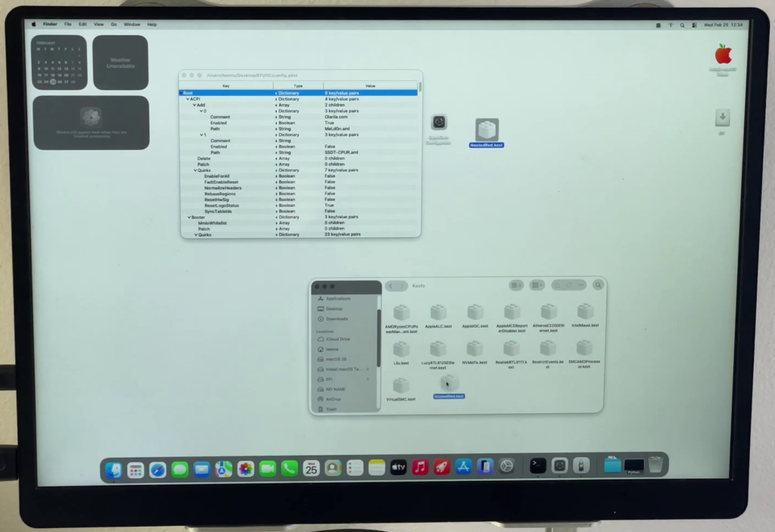Image resolution: width=775 pixels, height=532 pixels.
Task: Collapse the ACPI tree node
Action: pyautogui.click(x=188, y=99)
